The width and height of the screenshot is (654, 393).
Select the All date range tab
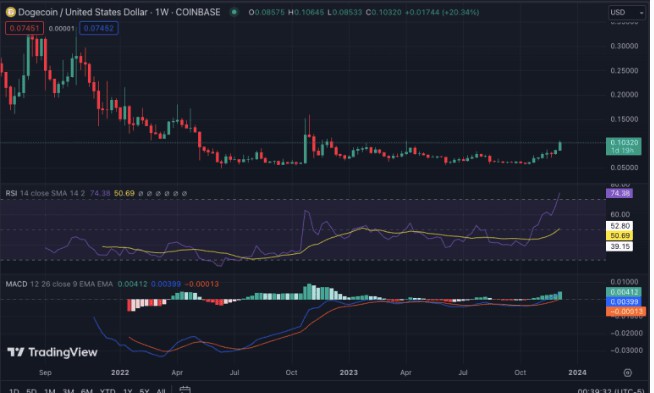pyautogui.click(x=161, y=390)
